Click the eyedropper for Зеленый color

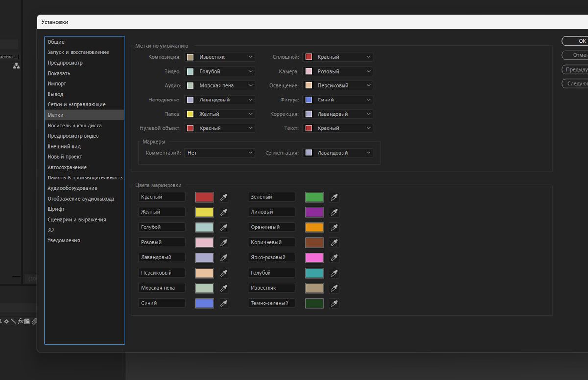tap(334, 197)
